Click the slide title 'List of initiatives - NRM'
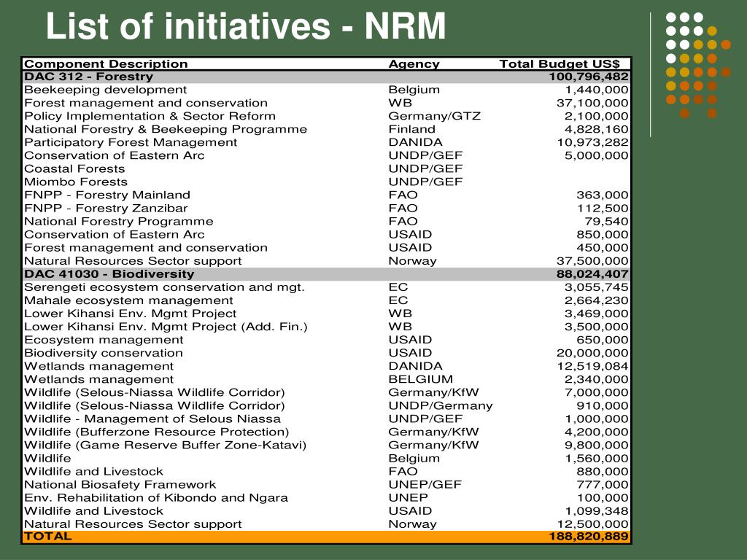Viewport: 747px width, 560px height. (x=246, y=26)
